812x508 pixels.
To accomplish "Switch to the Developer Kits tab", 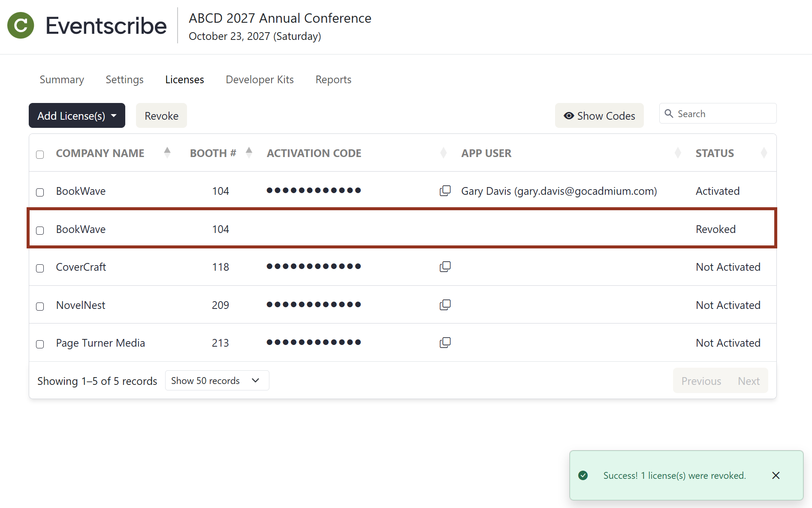I will click(x=260, y=79).
